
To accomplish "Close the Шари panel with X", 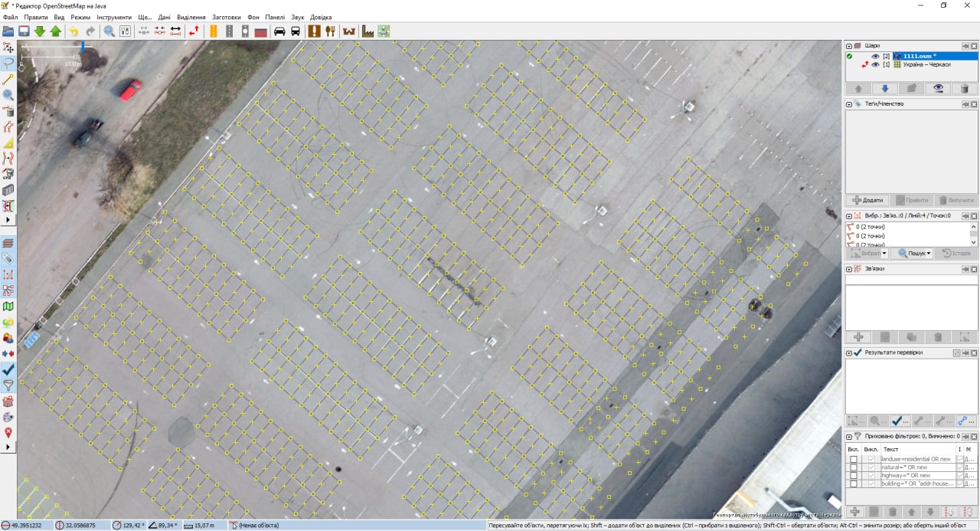I will 974,46.
